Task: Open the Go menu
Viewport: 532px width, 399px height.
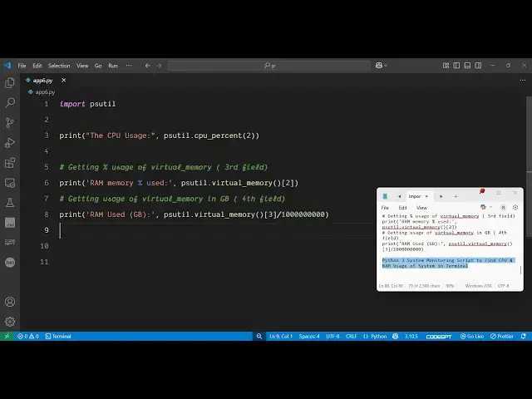Action: pos(98,66)
